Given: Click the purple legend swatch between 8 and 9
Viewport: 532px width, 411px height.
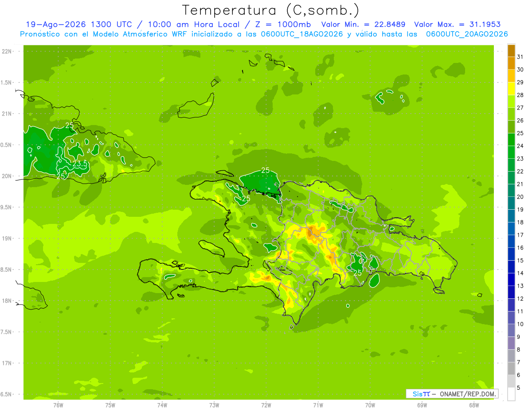Looking at the screenshot, I should pyautogui.click(x=511, y=344).
